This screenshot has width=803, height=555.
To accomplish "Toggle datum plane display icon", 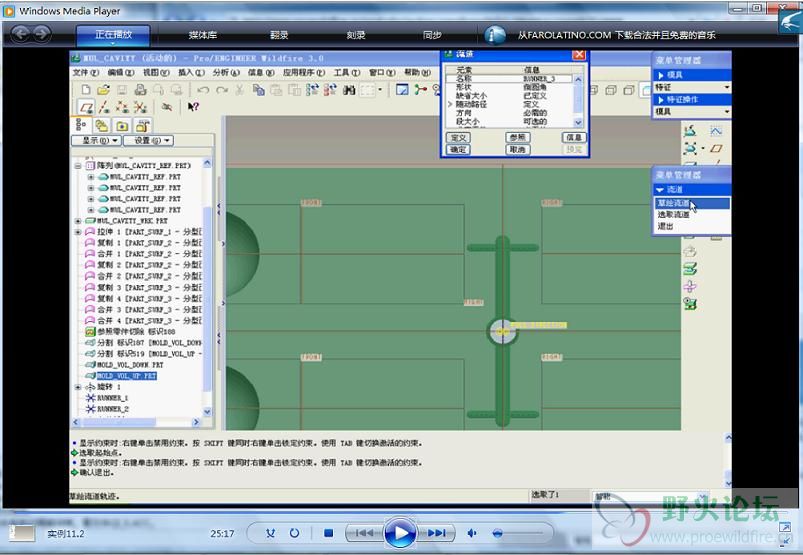I will point(86,107).
